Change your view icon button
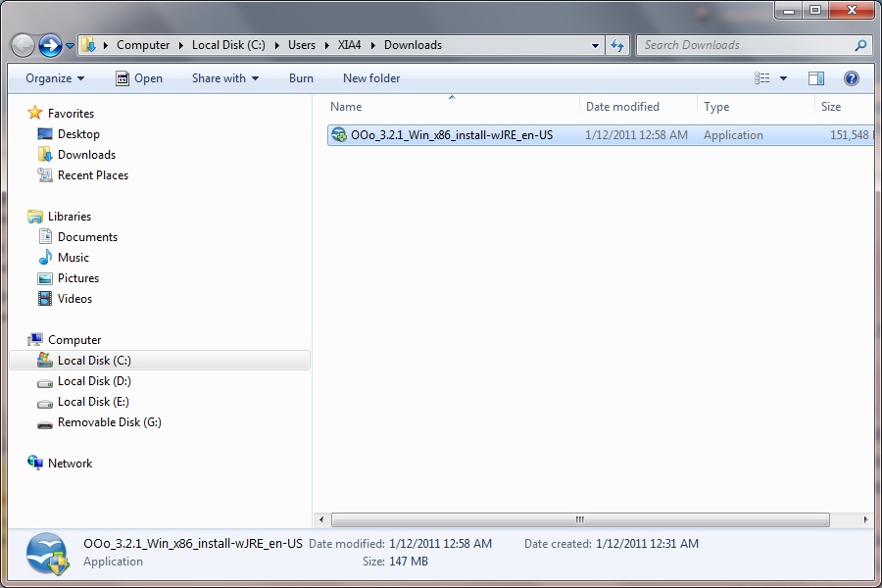Image resolution: width=882 pixels, height=588 pixels. pos(761,78)
